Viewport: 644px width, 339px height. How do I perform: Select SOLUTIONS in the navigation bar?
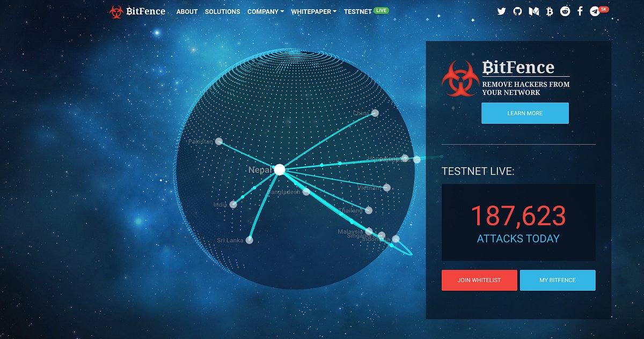coord(222,11)
